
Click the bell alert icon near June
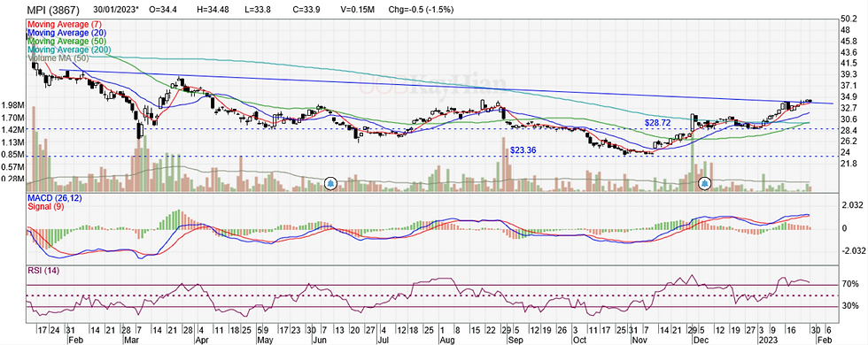point(330,184)
